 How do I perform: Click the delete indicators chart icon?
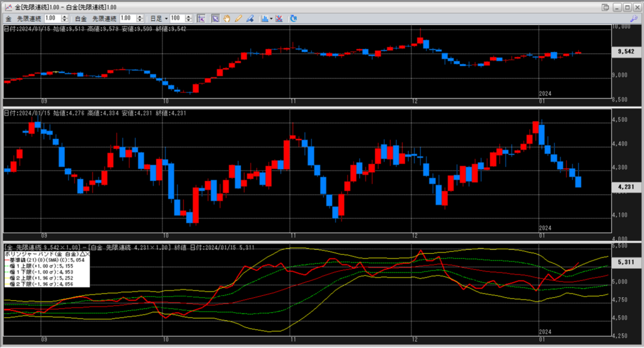[279, 19]
